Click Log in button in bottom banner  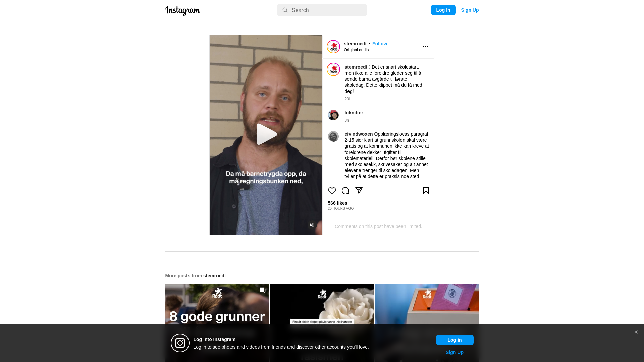454,340
